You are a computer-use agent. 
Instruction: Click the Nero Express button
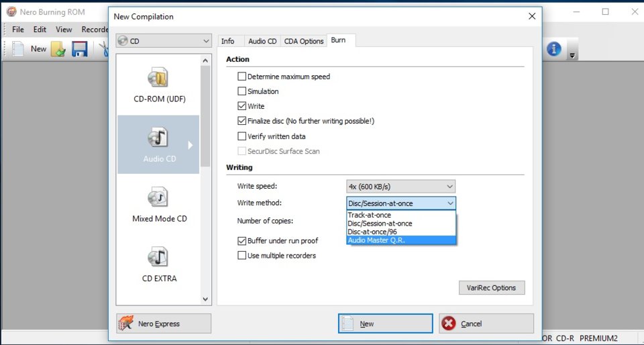(x=164, y=324)
